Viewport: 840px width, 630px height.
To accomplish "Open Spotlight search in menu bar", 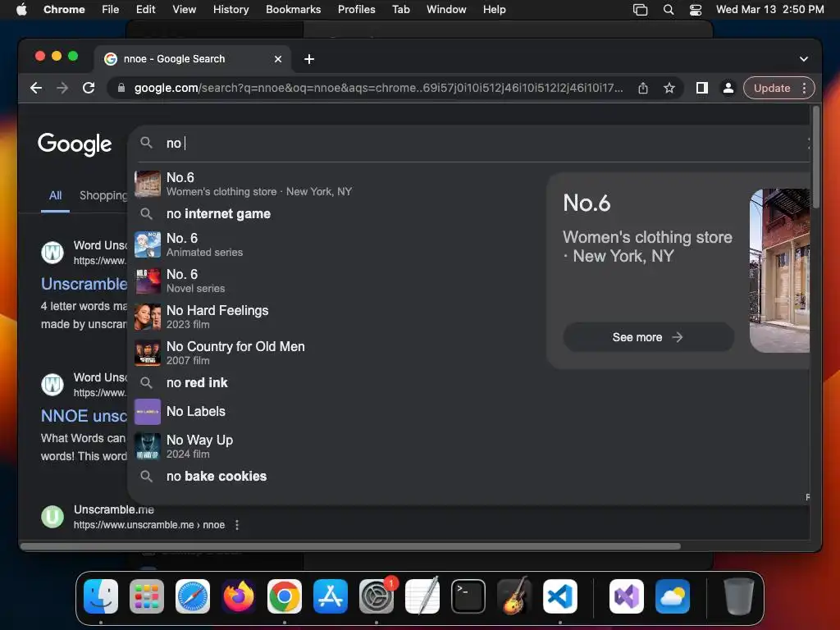I will coord(668,10).
